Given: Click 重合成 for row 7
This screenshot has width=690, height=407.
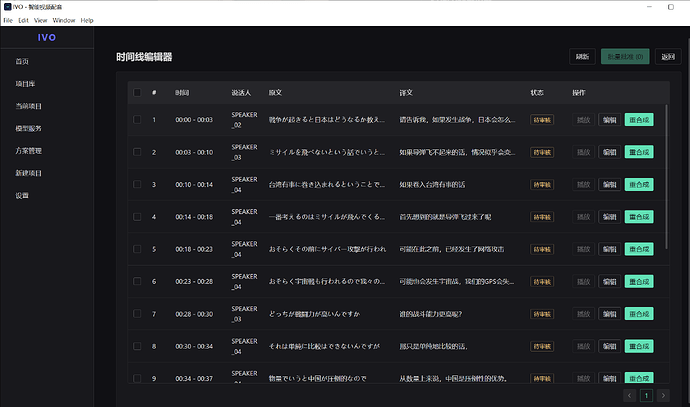Looking at the screenshot, I should tap(639, 314).
